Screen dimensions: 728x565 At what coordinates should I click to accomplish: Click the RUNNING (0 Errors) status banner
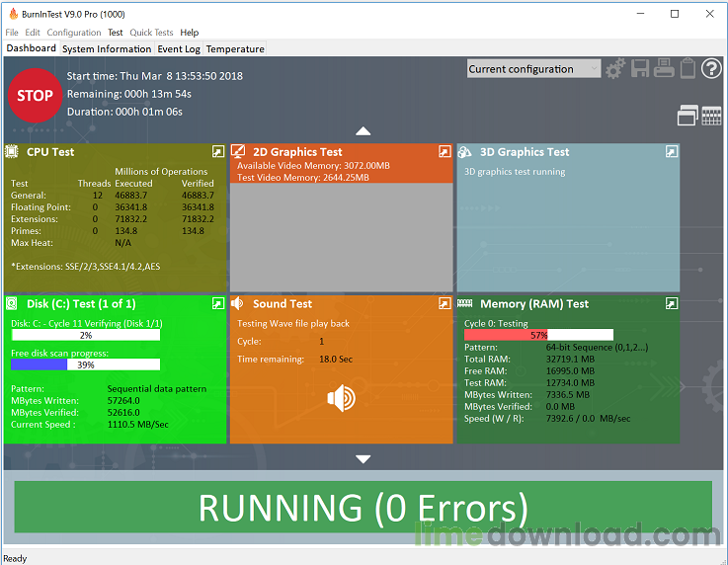364,507
